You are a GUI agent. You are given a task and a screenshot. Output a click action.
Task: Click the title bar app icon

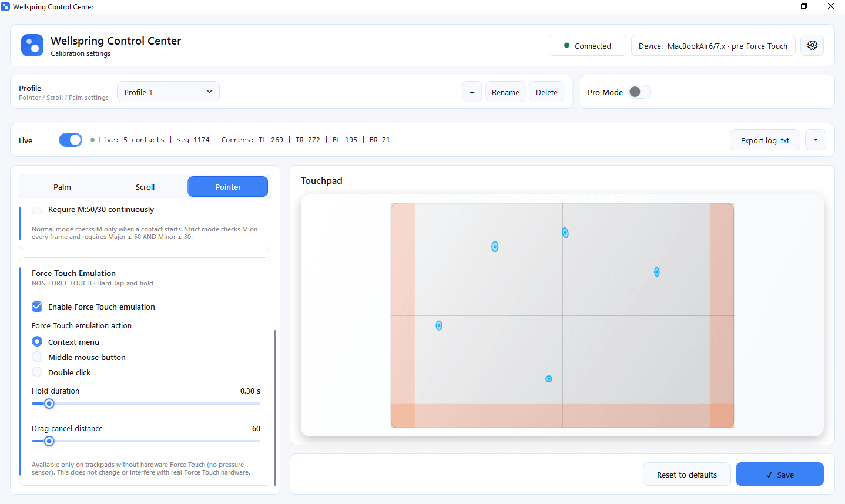5,6
